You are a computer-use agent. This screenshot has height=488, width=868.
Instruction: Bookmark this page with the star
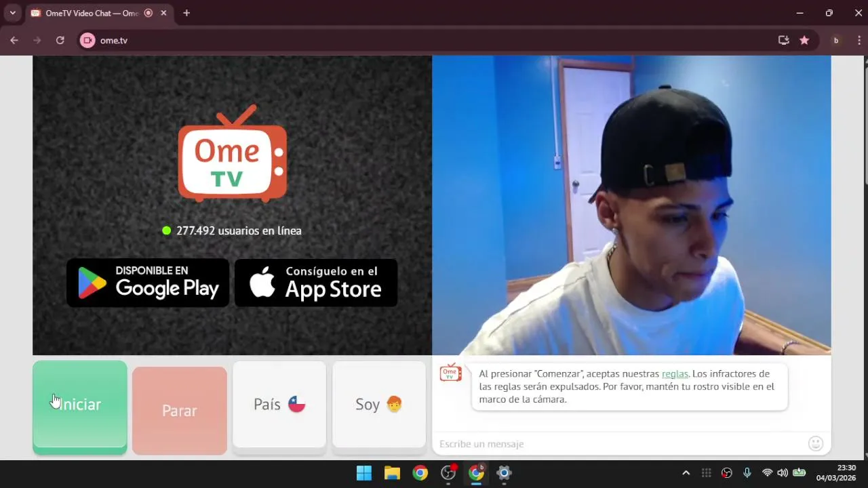coord(804,41)
